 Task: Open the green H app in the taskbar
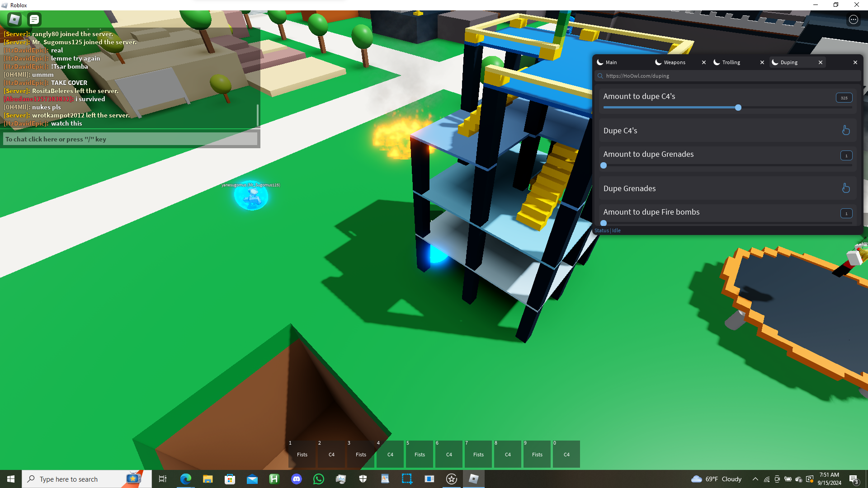[x=274, y=479]
